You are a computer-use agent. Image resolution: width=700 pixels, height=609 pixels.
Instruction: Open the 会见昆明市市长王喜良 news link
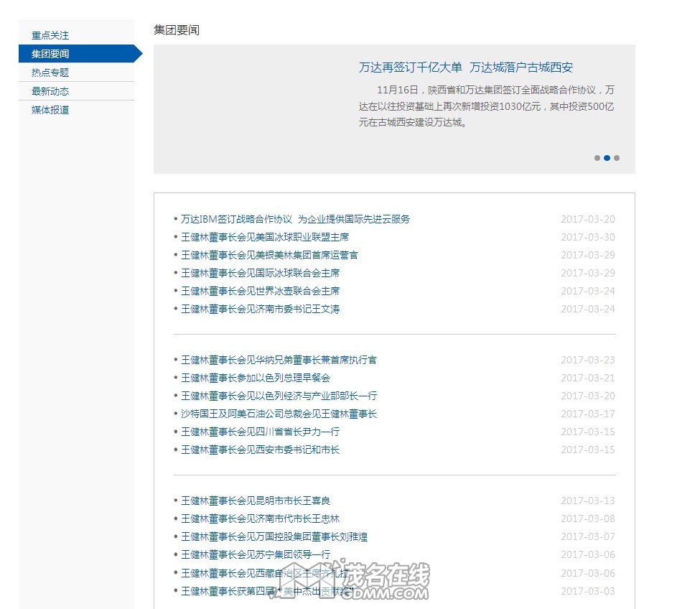(x=256, y=501)
